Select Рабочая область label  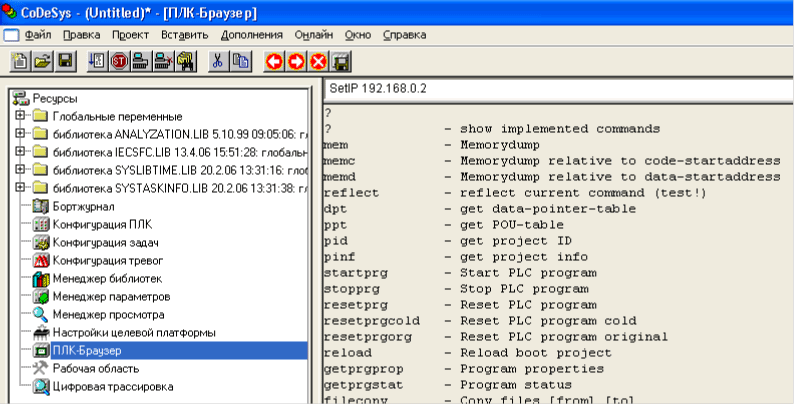(96, 369)
